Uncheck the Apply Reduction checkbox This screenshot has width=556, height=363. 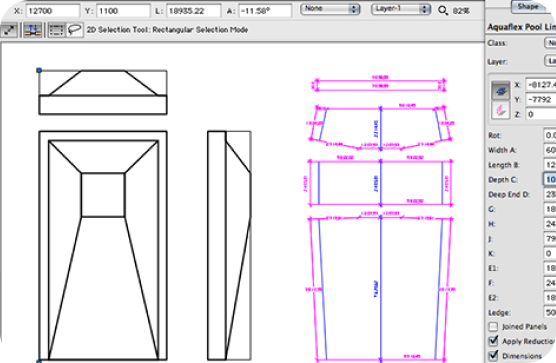click(493, 341)
